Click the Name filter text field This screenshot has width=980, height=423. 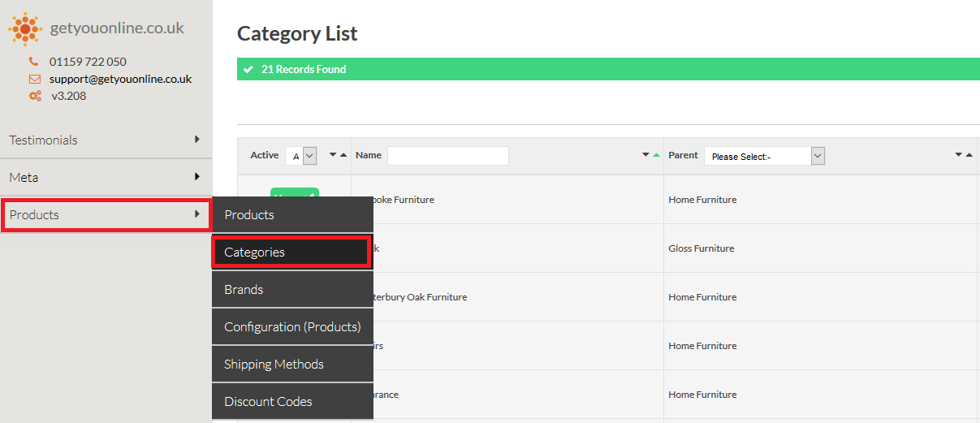[448, 156]
